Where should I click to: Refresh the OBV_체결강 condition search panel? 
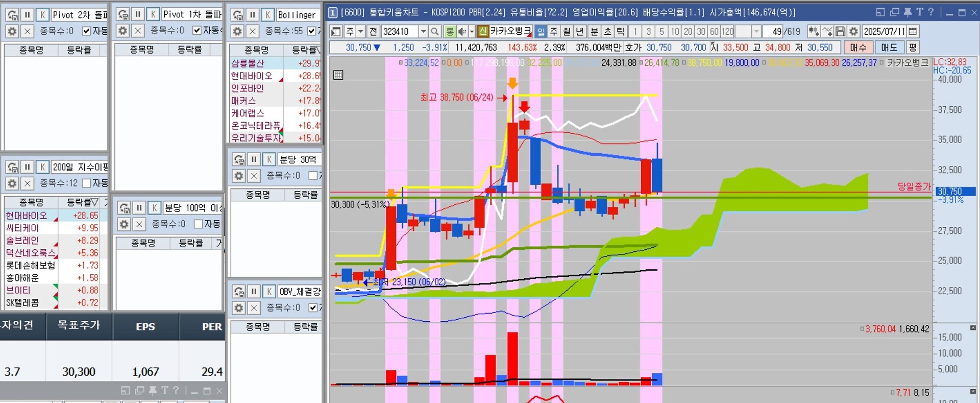[x=239, y=292]
